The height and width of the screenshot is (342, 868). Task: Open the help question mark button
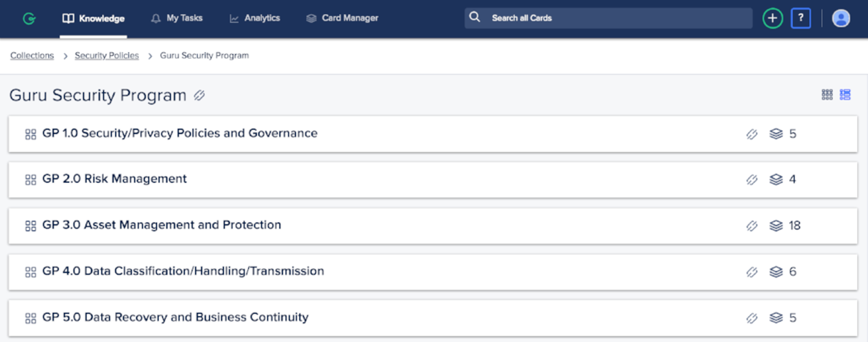(x=801, y=18)
